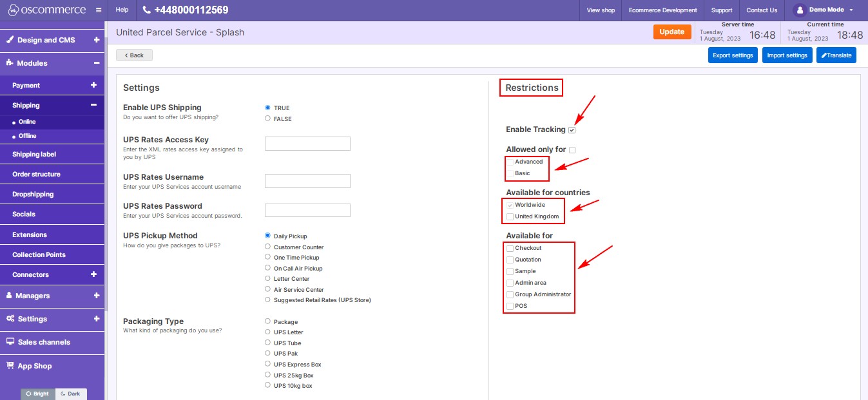The image size is (868, 400).
Task: Open the Demo Mode dropdown arrow
Action: pos(851,10)
